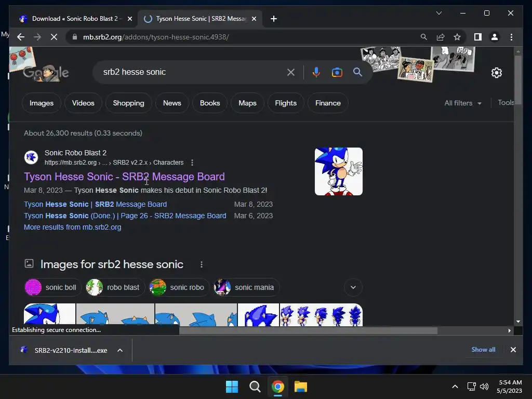Expand more image suggestion chips

coord(353,287)
